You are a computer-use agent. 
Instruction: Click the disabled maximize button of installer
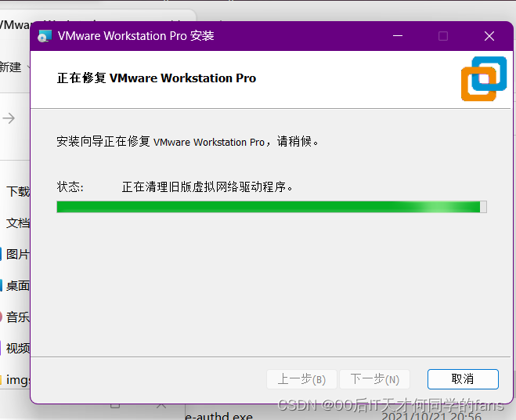(443, 36)
